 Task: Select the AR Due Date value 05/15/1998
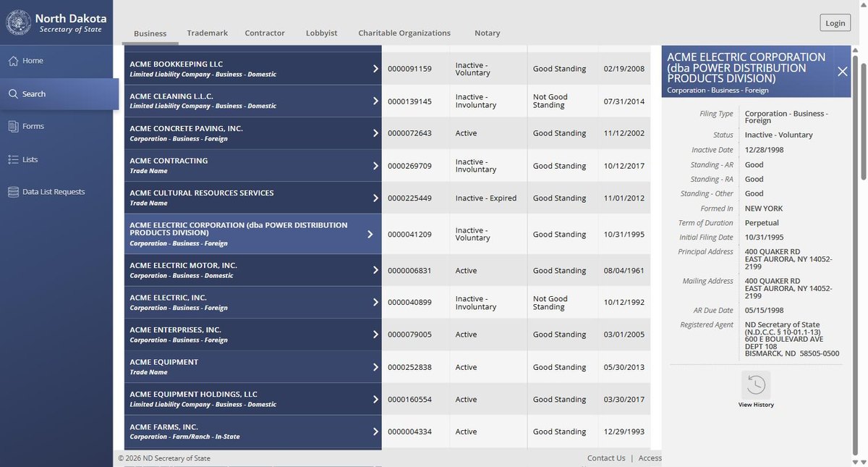pyautogui.click(x=764, y=311)
